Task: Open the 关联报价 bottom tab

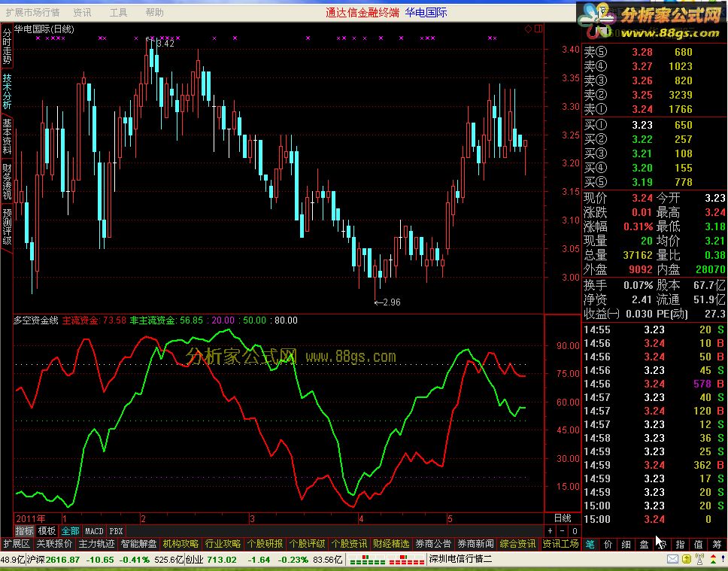Action: point(54,544)
